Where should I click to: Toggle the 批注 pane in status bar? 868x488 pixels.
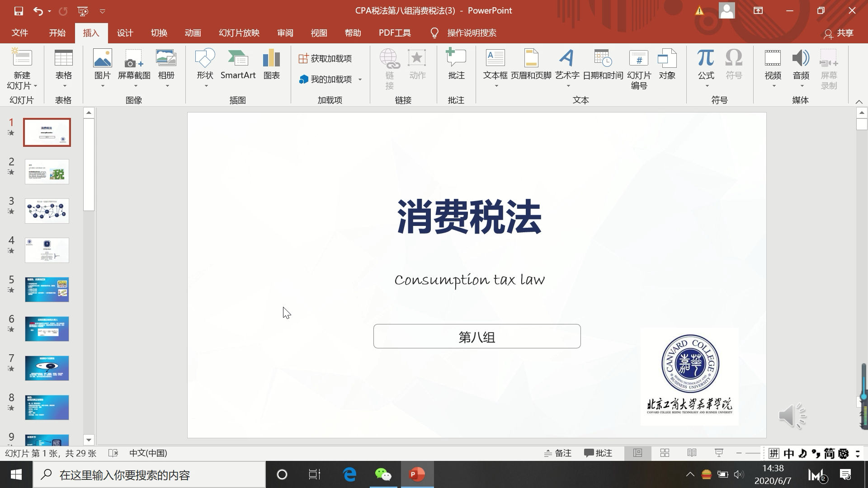tap(598, 453)
